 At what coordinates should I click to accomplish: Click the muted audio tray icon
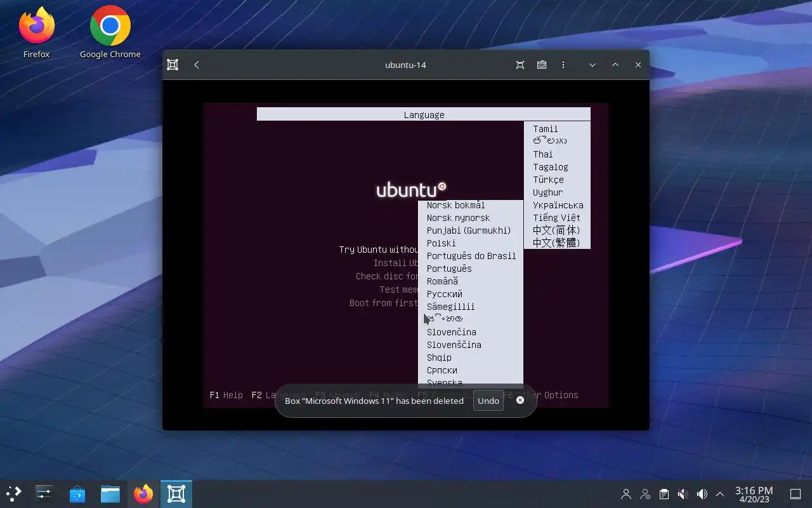[683, 494]
